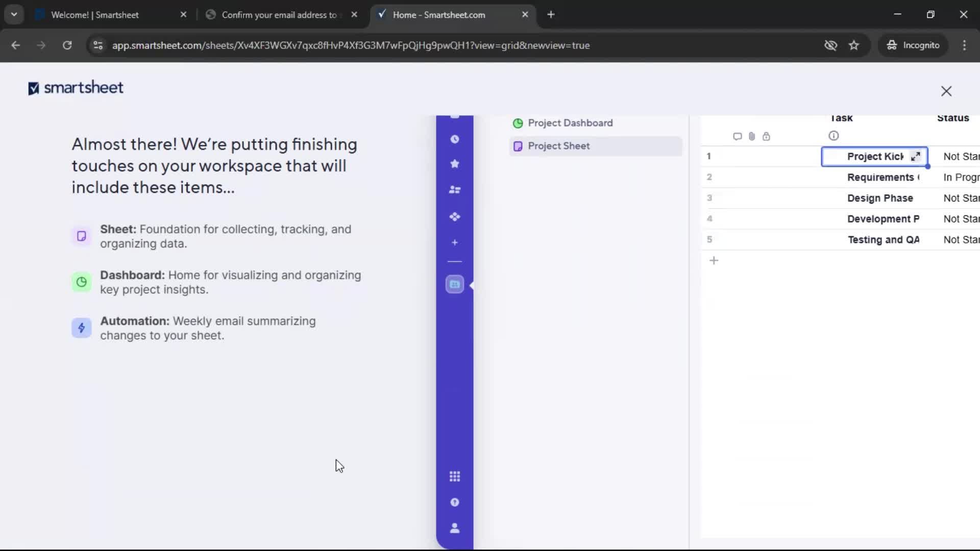Open the Browse/Sharing panel icon
This screenshot has width=980, height=551.
[x=455, y=190]
